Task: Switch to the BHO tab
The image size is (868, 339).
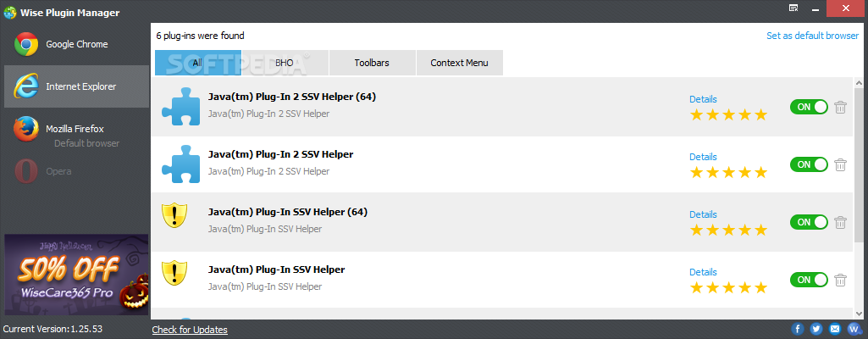Action: [x=285, y=63]
